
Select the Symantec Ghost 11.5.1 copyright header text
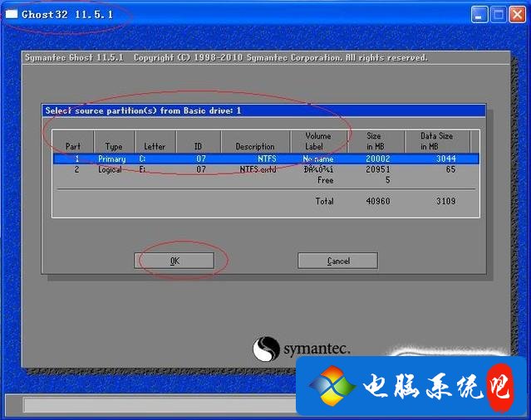coord(226,58)
